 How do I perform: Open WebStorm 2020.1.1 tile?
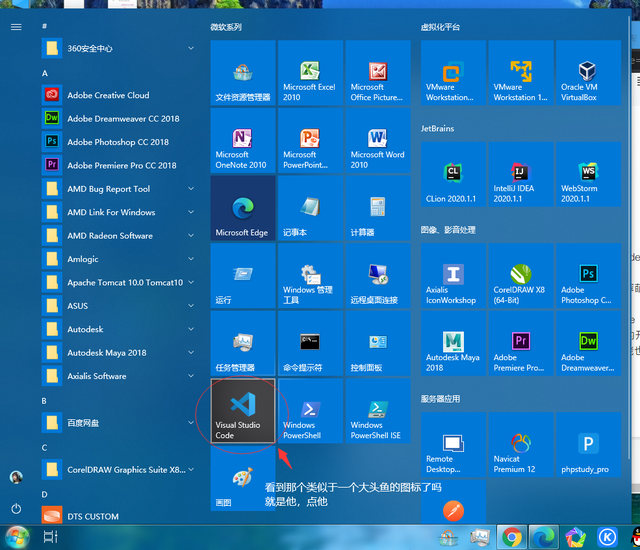pos(589,174)
